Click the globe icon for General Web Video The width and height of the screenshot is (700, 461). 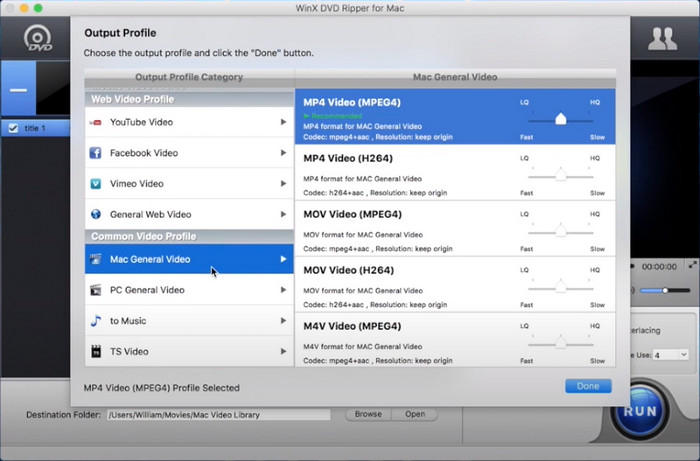coord(96,214)
